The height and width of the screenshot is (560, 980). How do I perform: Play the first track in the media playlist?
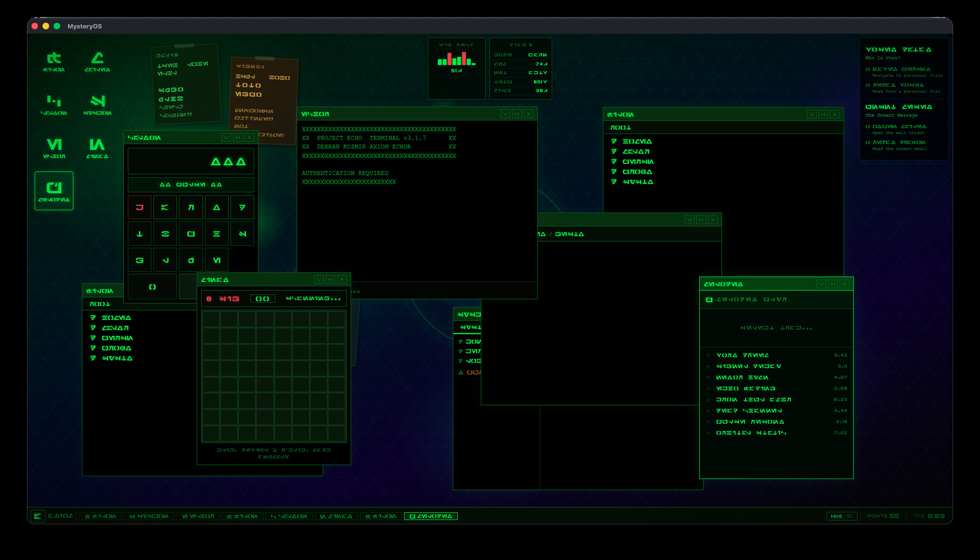[742, 355]
